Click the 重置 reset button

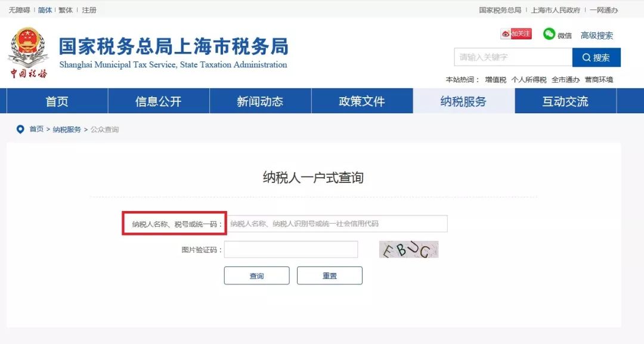329,275
